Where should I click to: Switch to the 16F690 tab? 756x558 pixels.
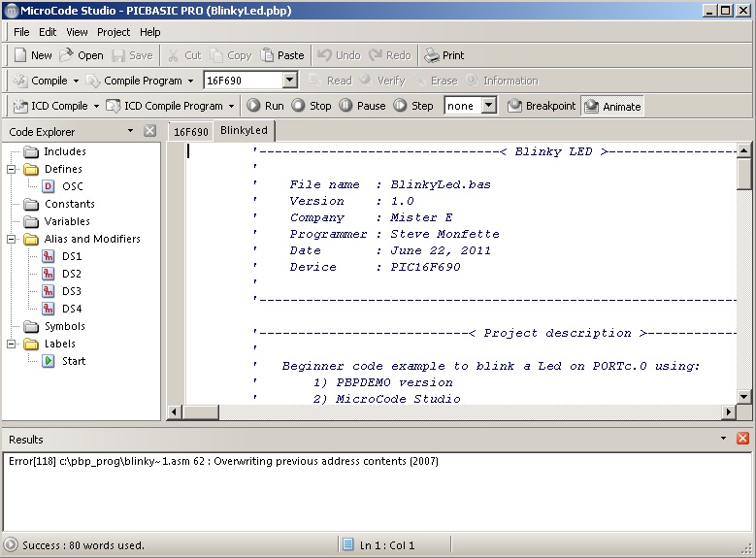point(190,131)
